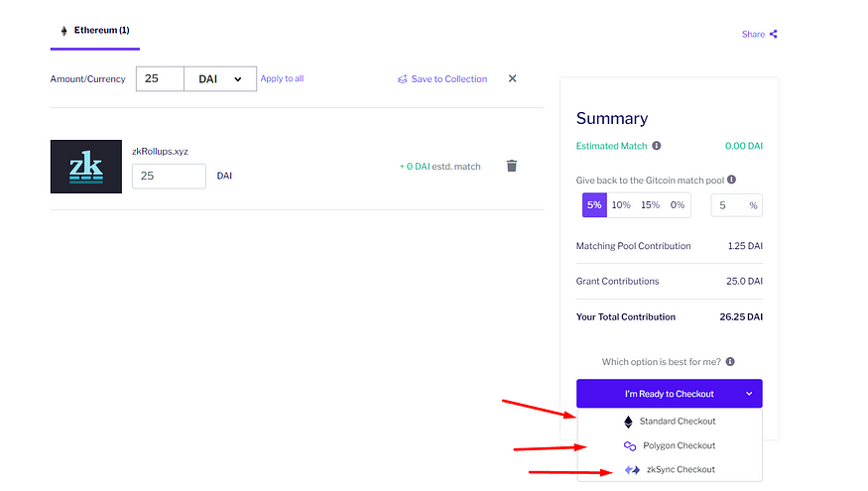Select the 10% giveback option

(621, 204)
